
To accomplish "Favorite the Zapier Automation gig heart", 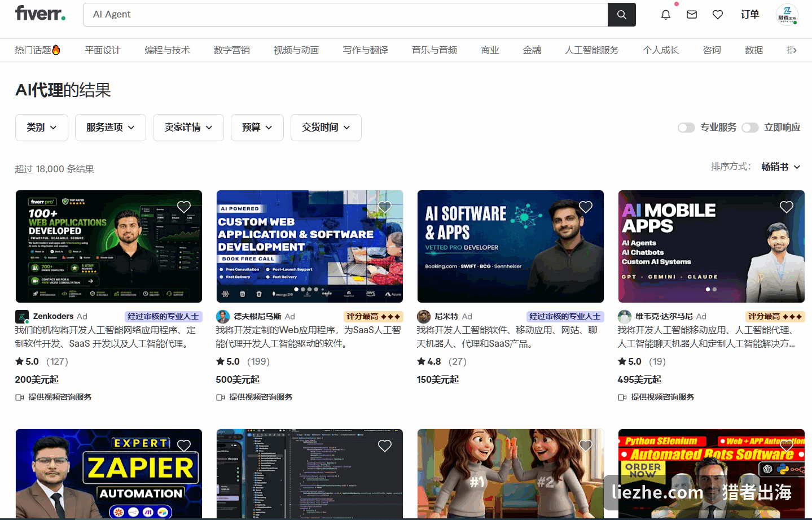I will [x=184, y=446].
